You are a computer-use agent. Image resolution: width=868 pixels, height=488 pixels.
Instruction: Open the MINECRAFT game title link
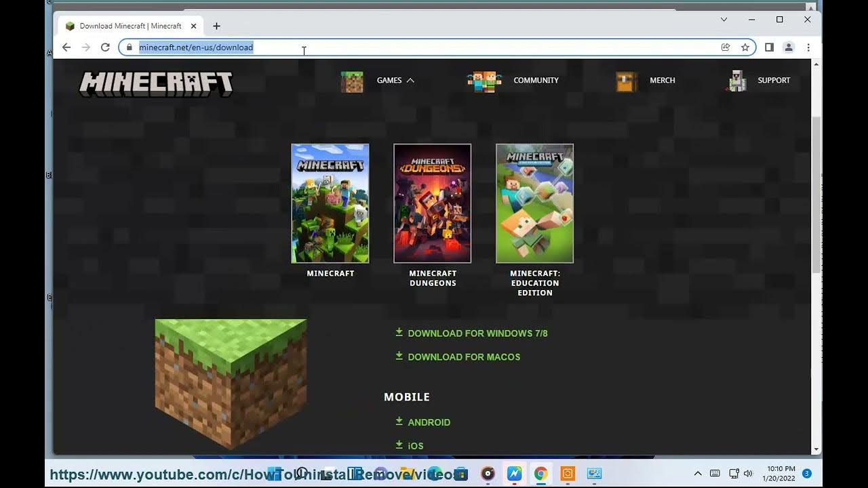coord(330,273)
